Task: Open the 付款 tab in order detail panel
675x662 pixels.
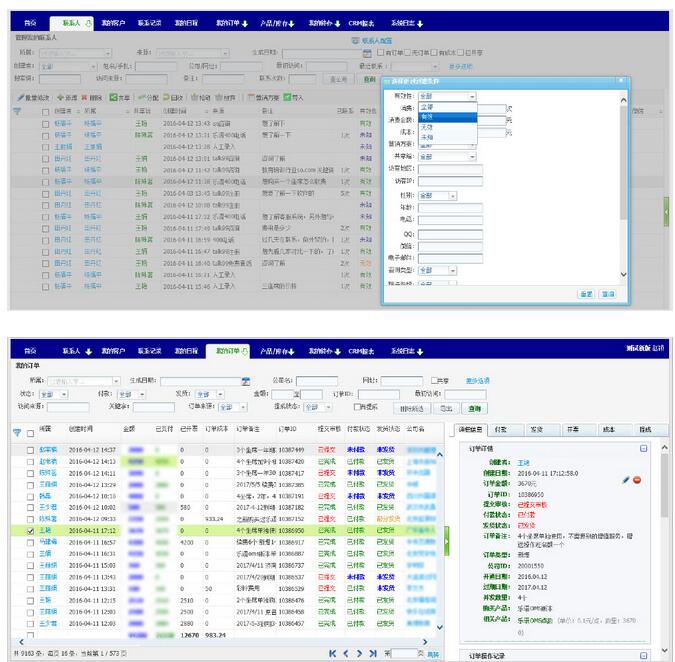Action: coord(506,429)
